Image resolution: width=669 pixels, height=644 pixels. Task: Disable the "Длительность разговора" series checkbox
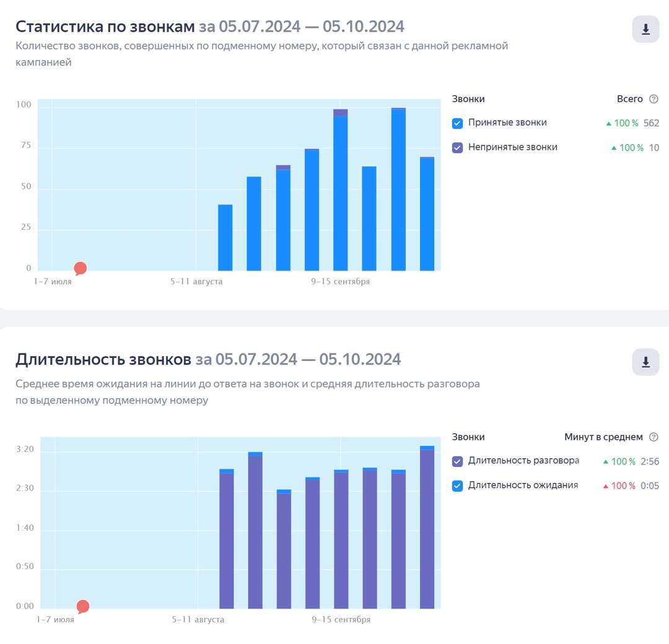458,461
